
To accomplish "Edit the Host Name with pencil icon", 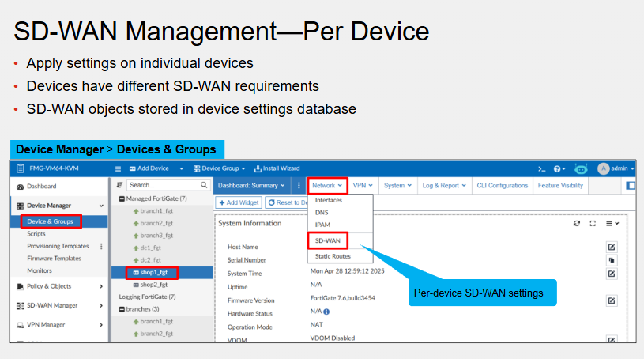I will (x=612, y=247).
